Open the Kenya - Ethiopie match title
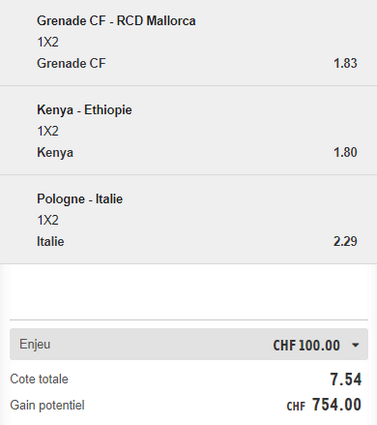This screenshot has height=425, width=377. pyautogui.click(x=84, y=110)
